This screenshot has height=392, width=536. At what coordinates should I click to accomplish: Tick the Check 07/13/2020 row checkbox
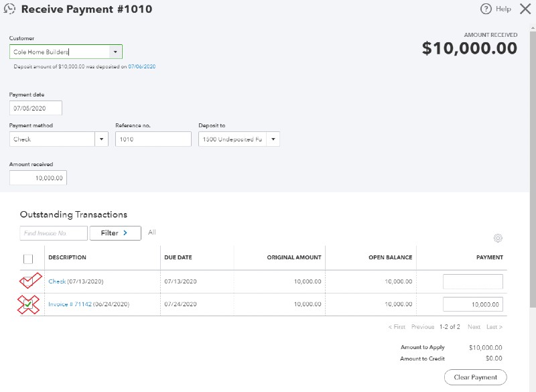tap(28, 281)
